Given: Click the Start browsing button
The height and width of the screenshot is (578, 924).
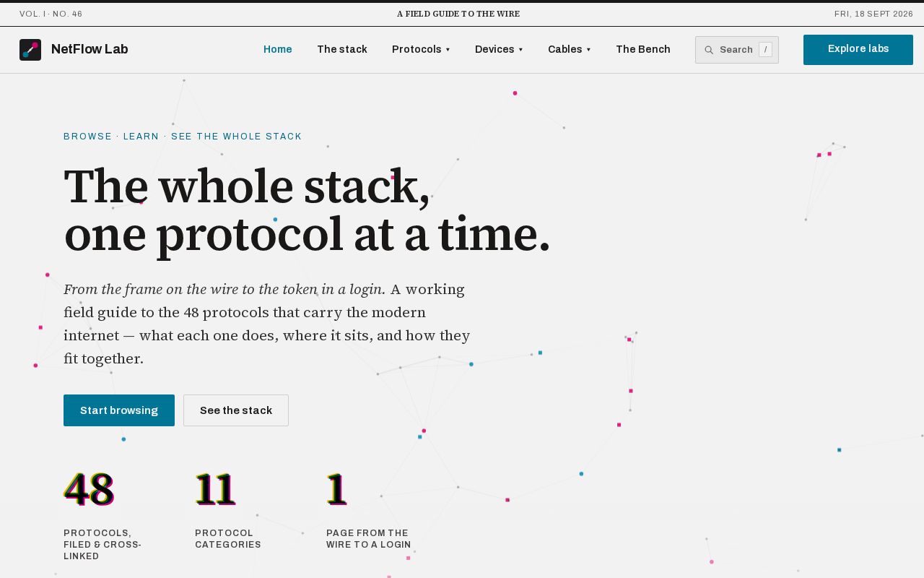Looking at the screenshot, I should 119,410.
